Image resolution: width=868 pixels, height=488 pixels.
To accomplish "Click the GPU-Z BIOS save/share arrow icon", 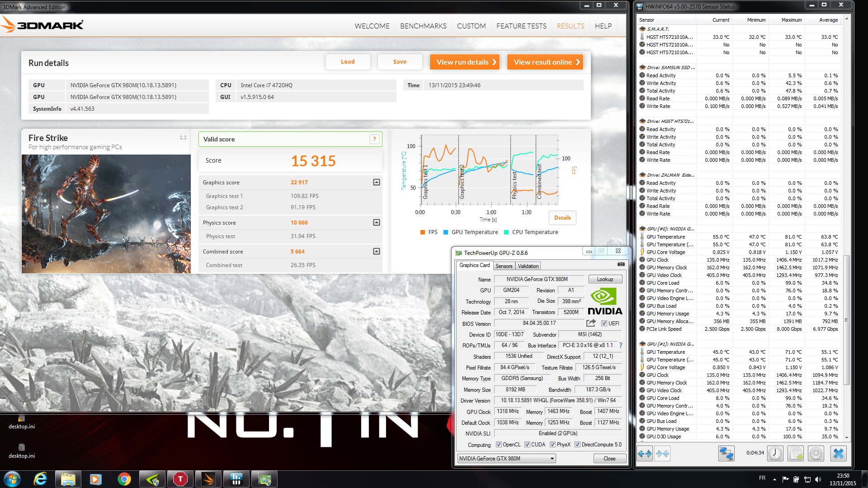I will 591,323.
